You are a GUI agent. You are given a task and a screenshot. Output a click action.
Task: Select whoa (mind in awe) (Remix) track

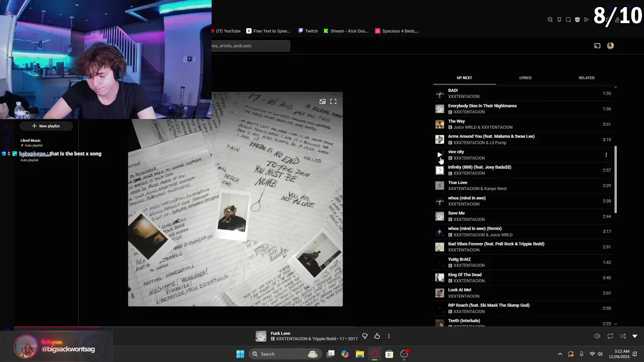point(523,231)
